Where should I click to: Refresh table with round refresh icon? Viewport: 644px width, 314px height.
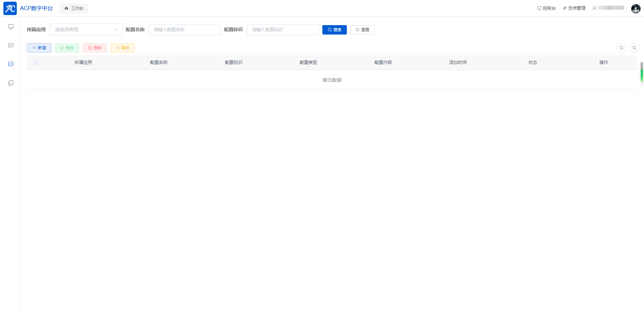[x=634, y=48]
